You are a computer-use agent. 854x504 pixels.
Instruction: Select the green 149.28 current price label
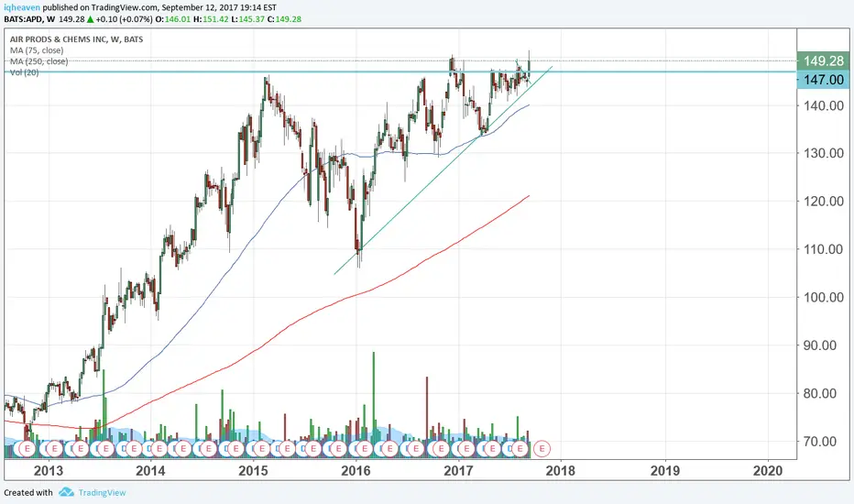pos(823,61)
